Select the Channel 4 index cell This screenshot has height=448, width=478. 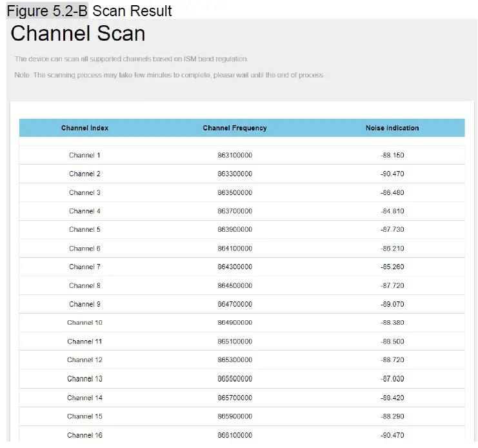85,211
